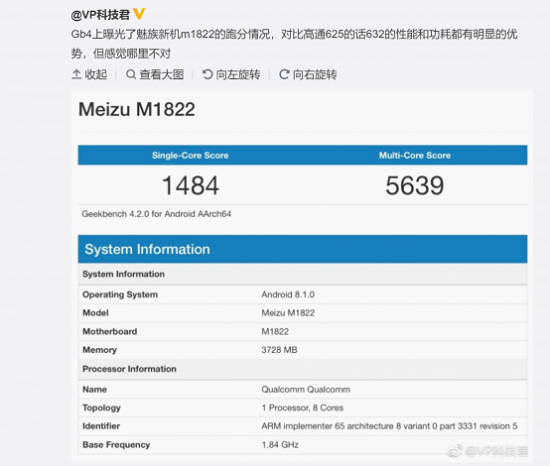Click the Model row label
Image resolution: width=550 pixels, height=466 pixels.
click(95, 313)
